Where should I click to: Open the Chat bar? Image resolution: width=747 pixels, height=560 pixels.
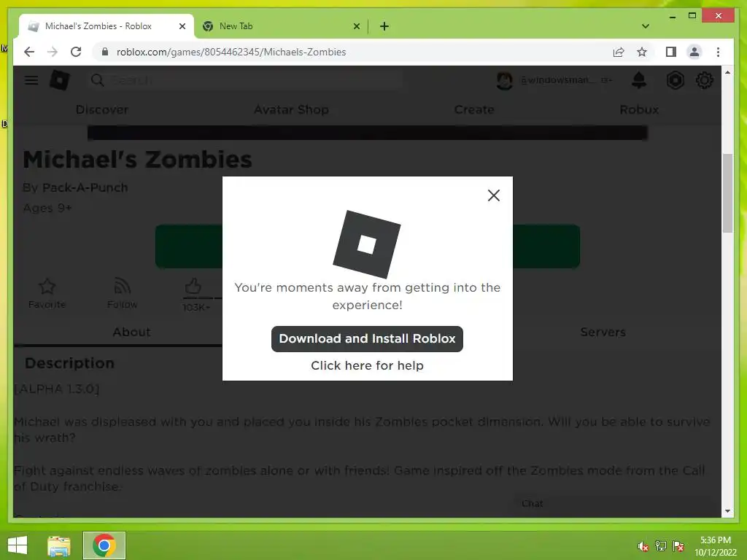[613, 504]
